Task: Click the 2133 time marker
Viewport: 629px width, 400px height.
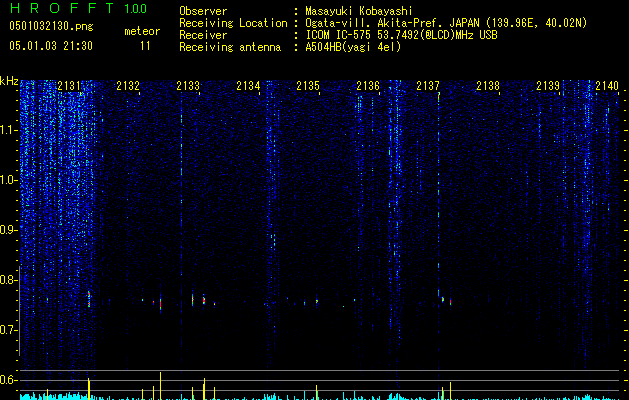Action: (188, 86)
